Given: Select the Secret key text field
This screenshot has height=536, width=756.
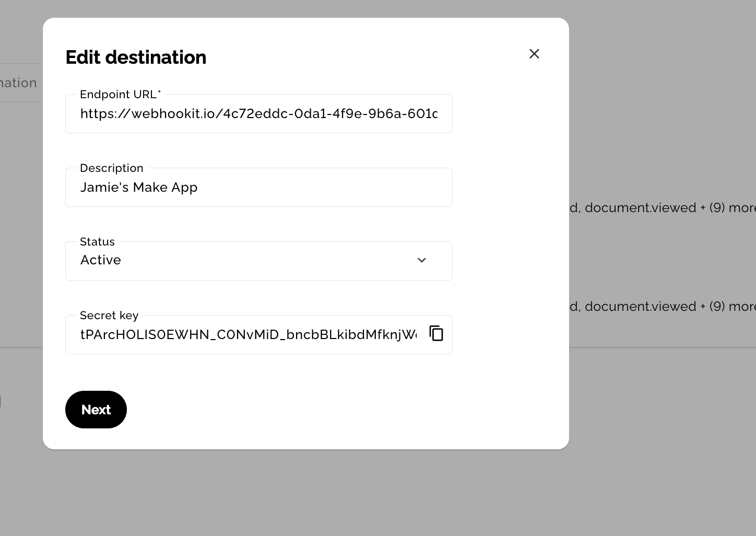Looking at the screenshot, I should point(248,335).
